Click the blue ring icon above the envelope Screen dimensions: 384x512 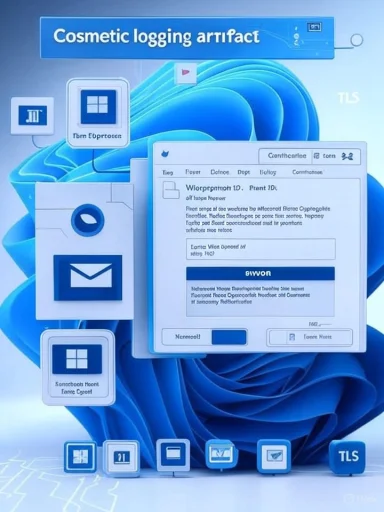(x=88, y=220)
